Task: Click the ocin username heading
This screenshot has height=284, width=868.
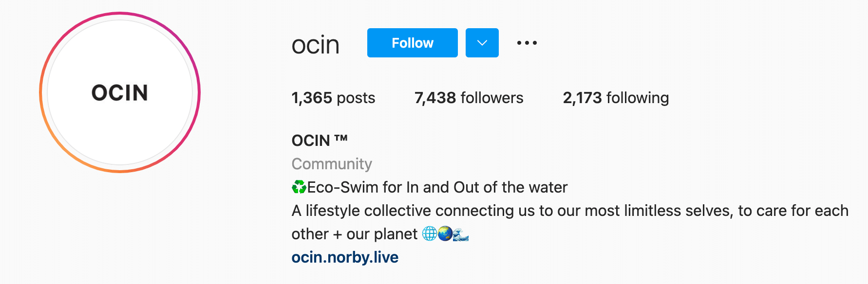Action: [x=315, y=45]
